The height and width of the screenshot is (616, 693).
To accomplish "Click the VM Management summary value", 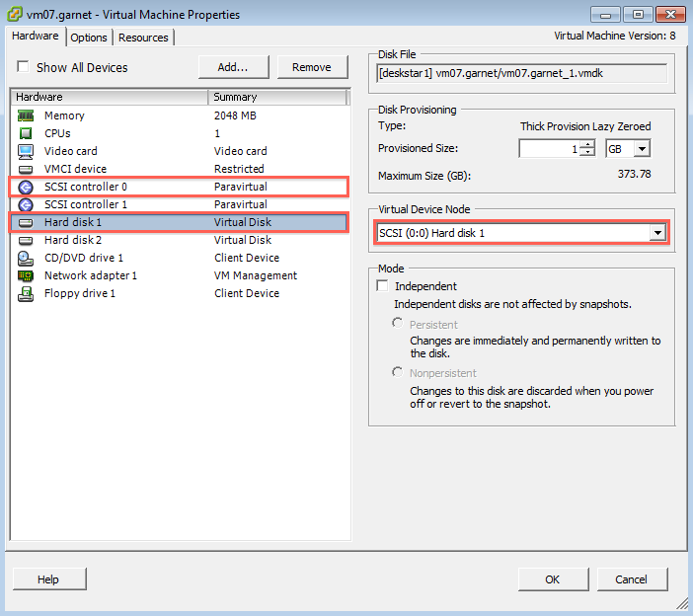I will point(256,275).
